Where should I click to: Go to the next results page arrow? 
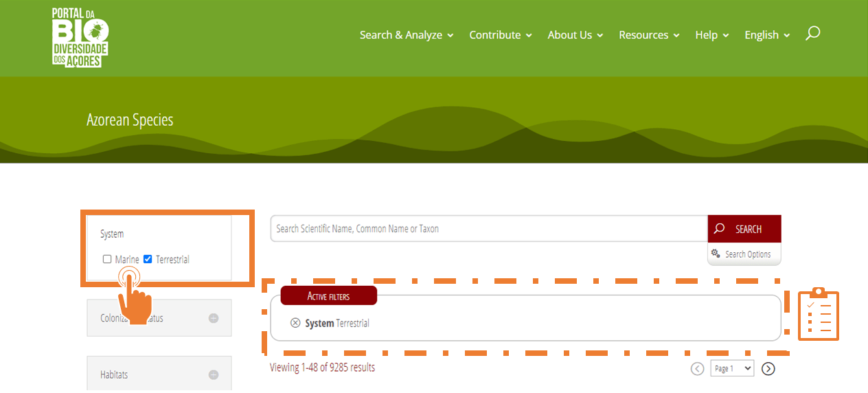tap(768, 369)
